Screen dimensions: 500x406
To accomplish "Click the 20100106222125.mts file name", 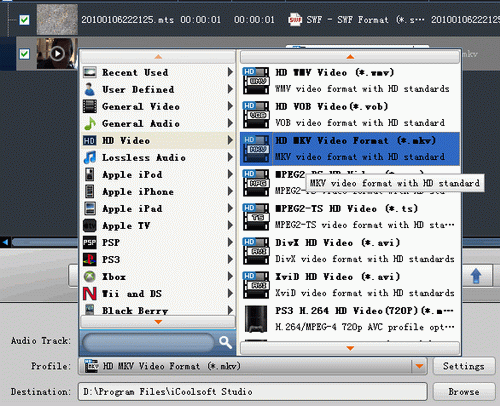I will coord(127,20).
